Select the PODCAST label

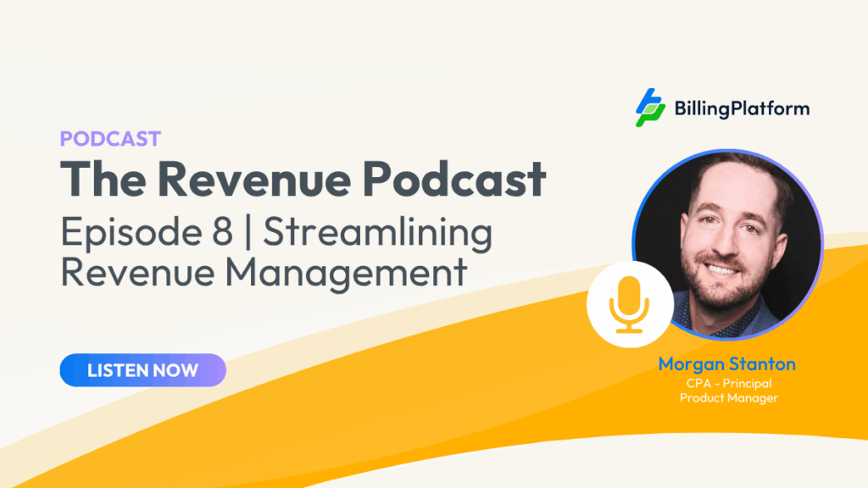coord(110,139)
